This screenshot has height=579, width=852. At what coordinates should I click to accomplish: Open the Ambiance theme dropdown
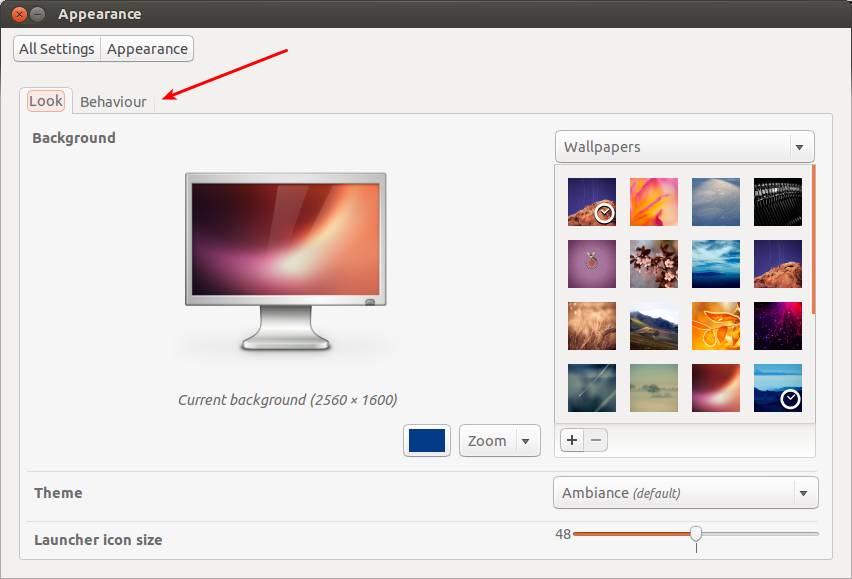click(686, 493)
